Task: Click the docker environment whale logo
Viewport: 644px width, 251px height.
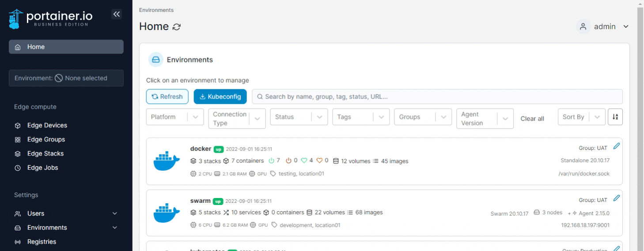Action: click(x=167, y=161)
